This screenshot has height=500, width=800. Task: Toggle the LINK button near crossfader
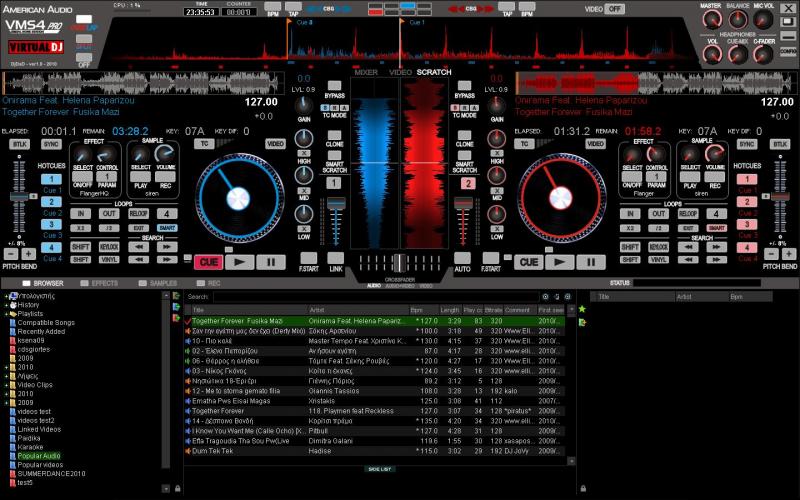(335, 258)
